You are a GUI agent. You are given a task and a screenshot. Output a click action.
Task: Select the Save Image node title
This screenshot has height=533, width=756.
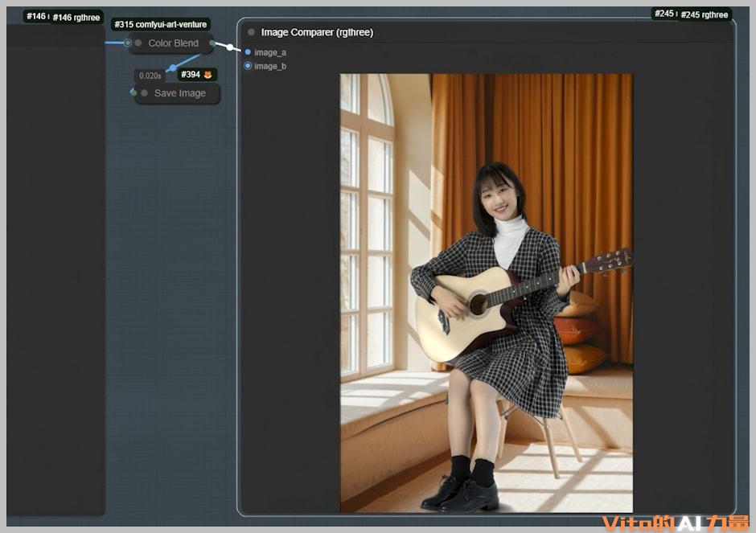(180, 93)
